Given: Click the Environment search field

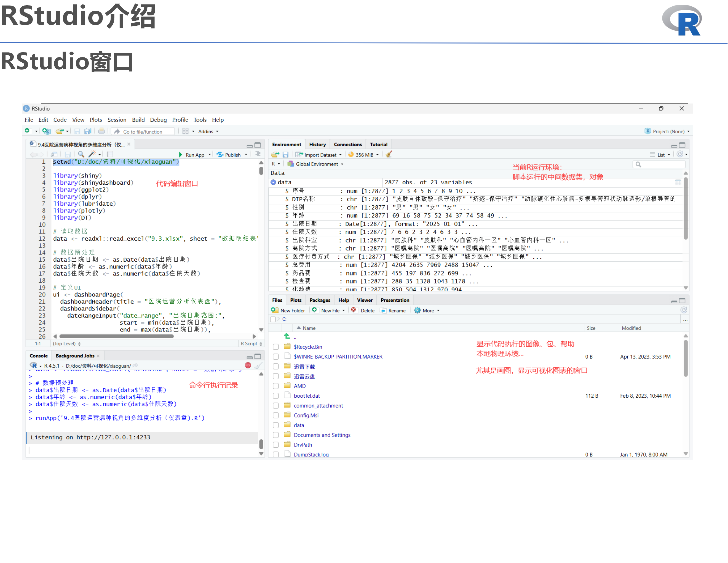Looking at the screenshot, I should (659, 164).
